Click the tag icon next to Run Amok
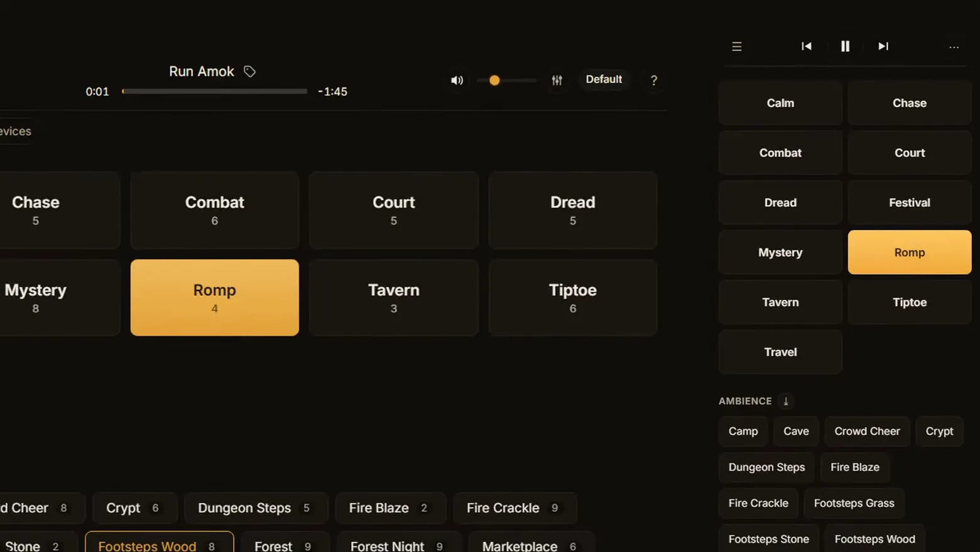This screenshot has height=552, width=980. pyautogui.click(x=249, y=72)
